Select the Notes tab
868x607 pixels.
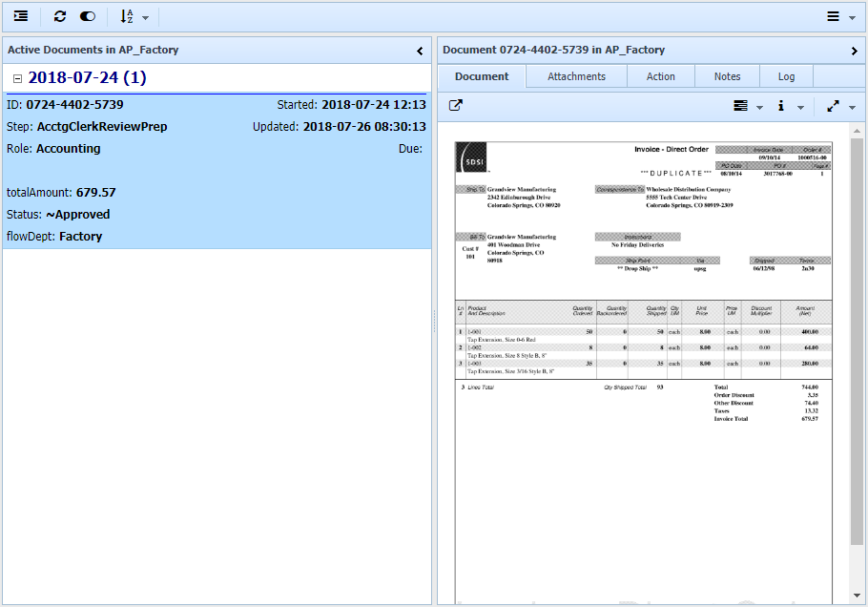point(727,76)
